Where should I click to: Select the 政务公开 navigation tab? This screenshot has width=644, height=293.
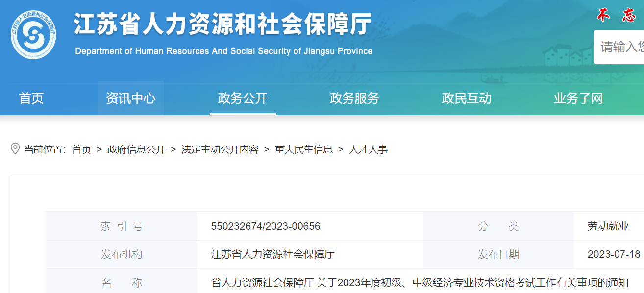(243, 98)
